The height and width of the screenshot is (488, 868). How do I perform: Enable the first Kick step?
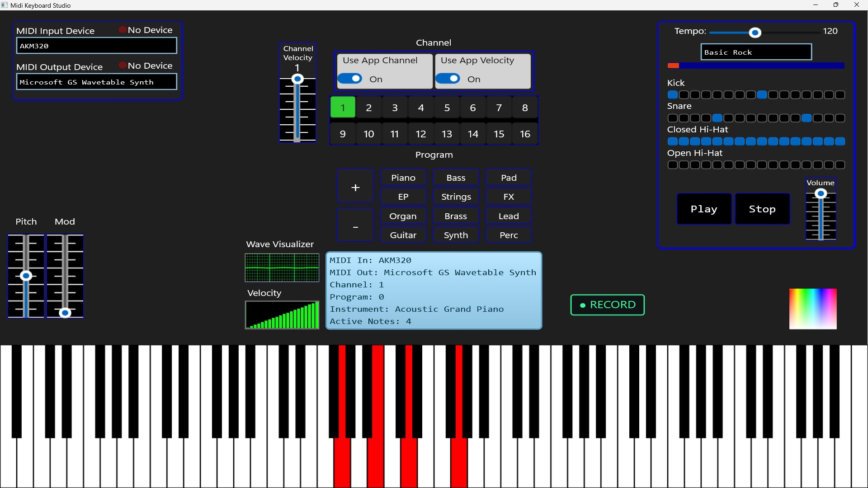pos(673,95)
